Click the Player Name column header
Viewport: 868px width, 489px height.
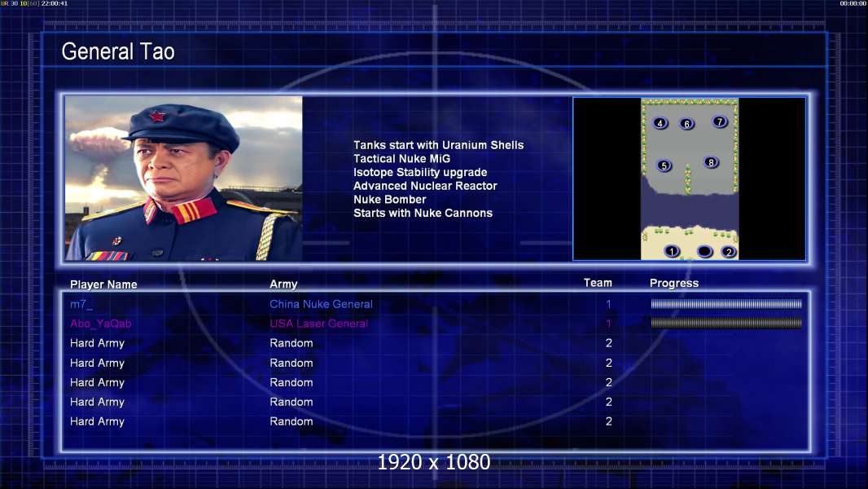pos(103,284)
